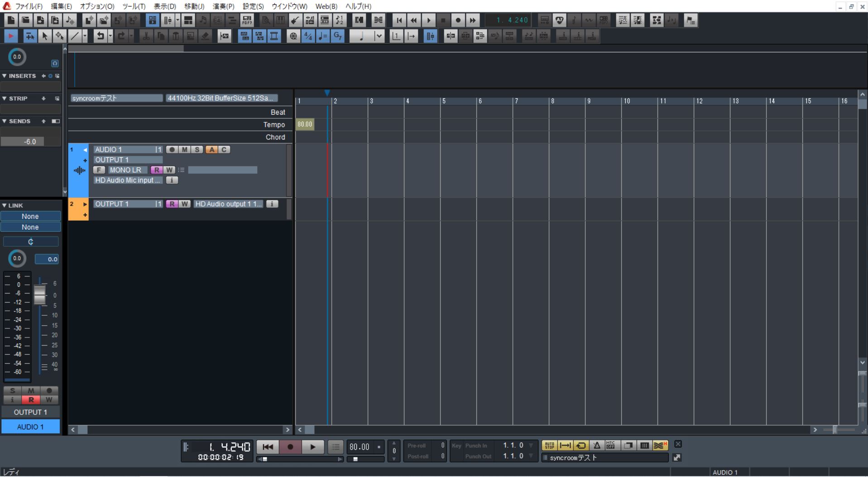868x477 pixels.
Task: Collapse the STRIP section
Action: coord(4,99)
